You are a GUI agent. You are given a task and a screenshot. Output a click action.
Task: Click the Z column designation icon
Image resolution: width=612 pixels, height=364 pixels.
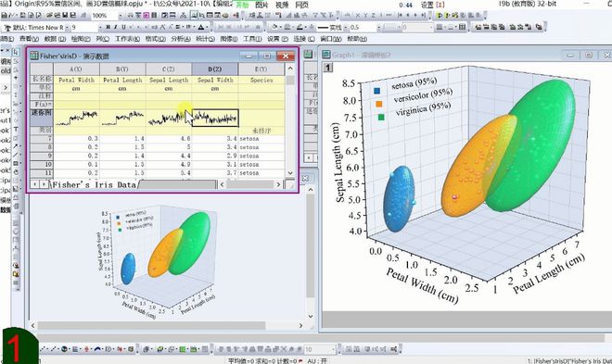point(373,16)
